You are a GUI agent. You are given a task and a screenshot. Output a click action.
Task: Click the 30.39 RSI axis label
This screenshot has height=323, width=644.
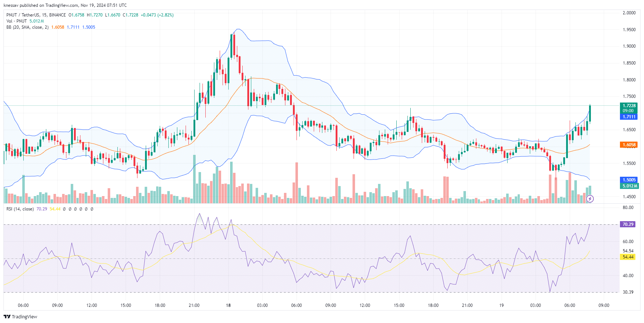click(628, 292)
